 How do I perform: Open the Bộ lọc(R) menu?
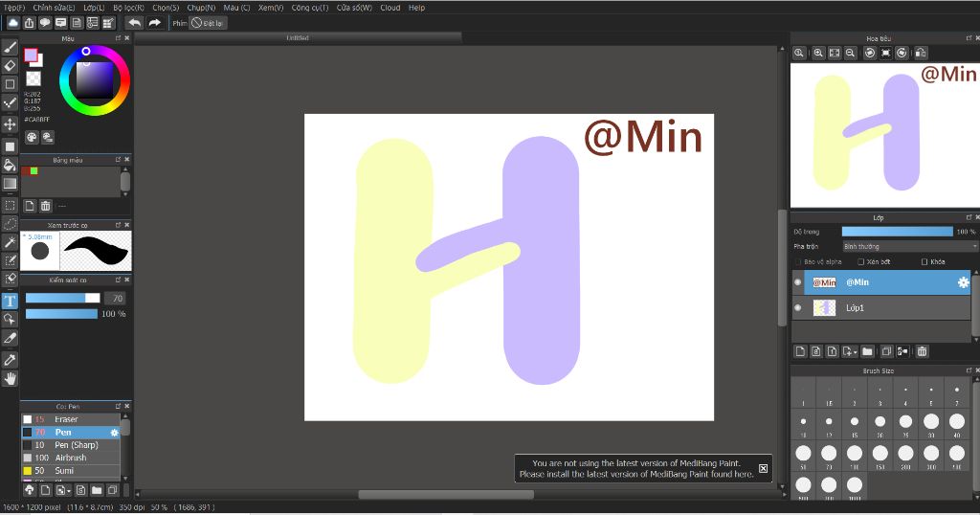tap(129, 8)
